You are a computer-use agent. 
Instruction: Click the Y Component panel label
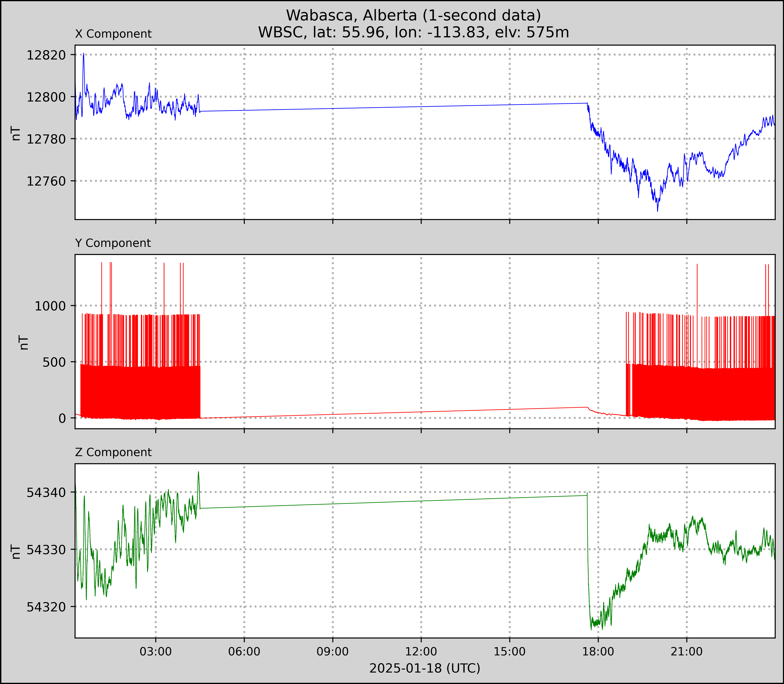(113, 243)
